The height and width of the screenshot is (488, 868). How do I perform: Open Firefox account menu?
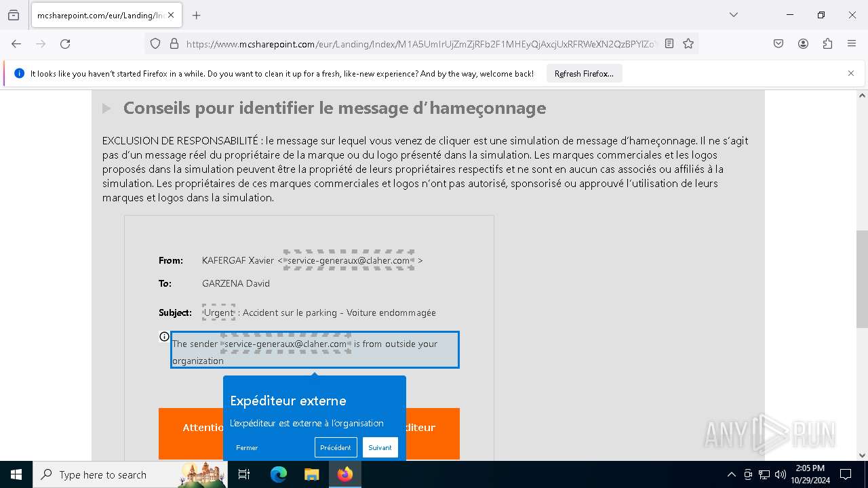click(803, 43)
